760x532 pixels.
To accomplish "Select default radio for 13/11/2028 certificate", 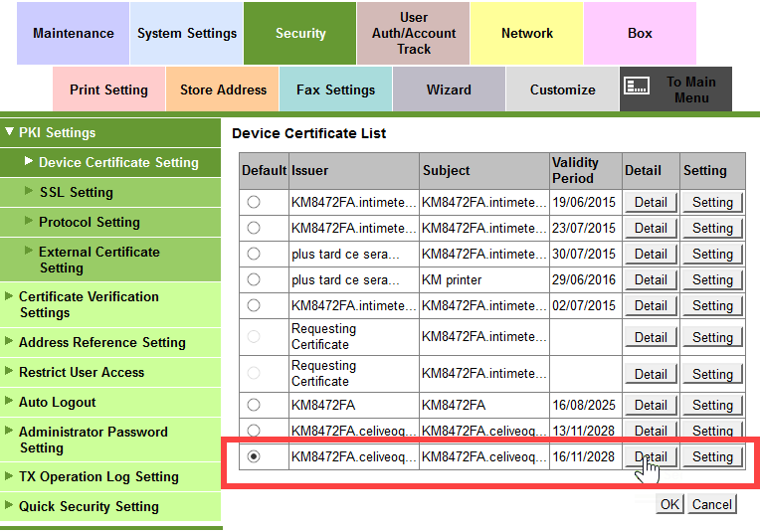I will 254,431.
